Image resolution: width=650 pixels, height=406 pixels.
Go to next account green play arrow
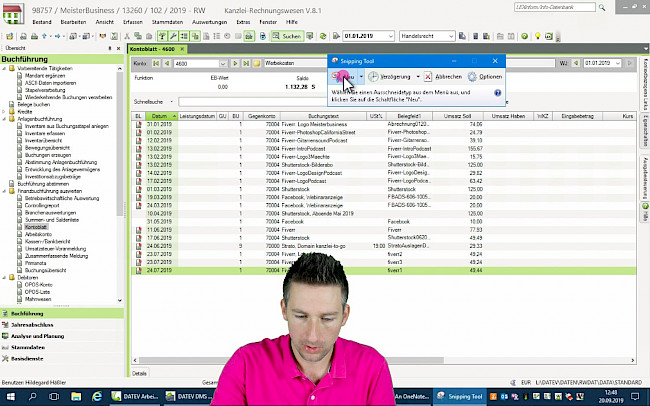[x=235, y=63]
